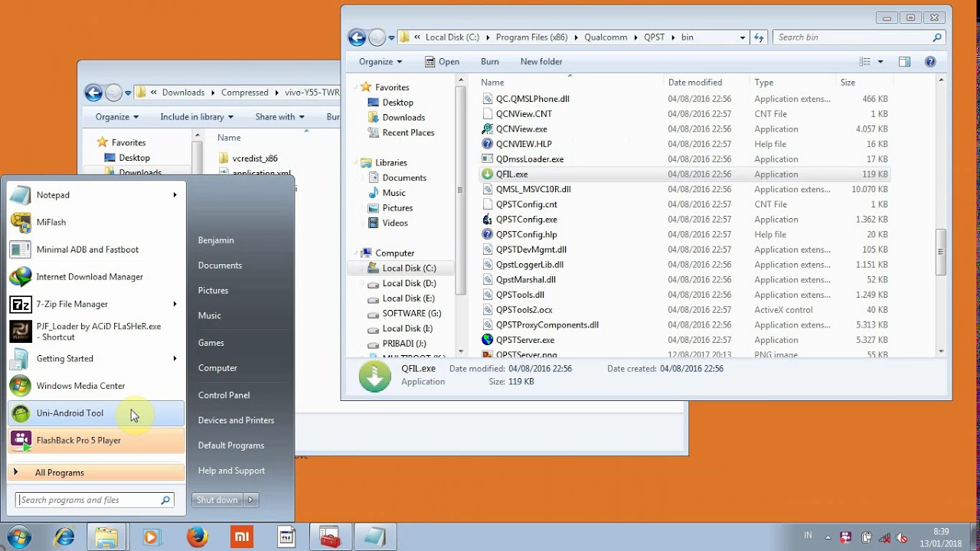Image resolution: width=980 pixels, height=551 pixels.
Task: Select QPSTConfig.exe file
Action: [526, 220]
